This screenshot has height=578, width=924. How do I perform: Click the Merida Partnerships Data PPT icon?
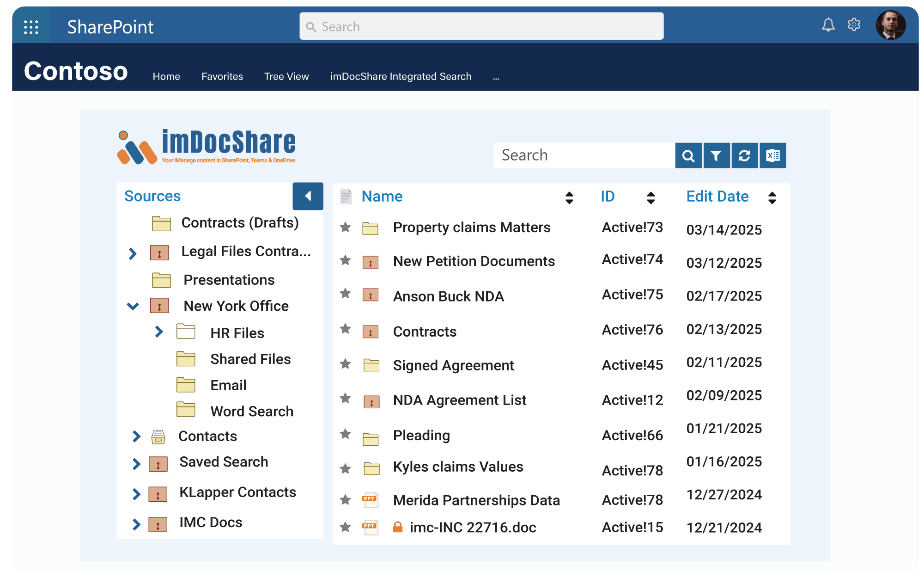click(370, 500)
